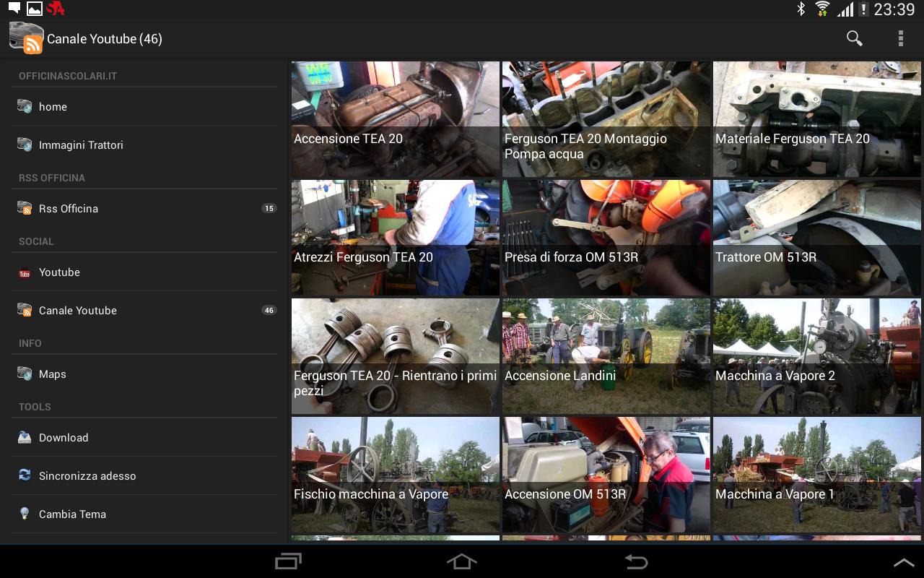Select Youtube menu entry
Image resolution: width=924 pixels, height=578 pixels.
144,272
